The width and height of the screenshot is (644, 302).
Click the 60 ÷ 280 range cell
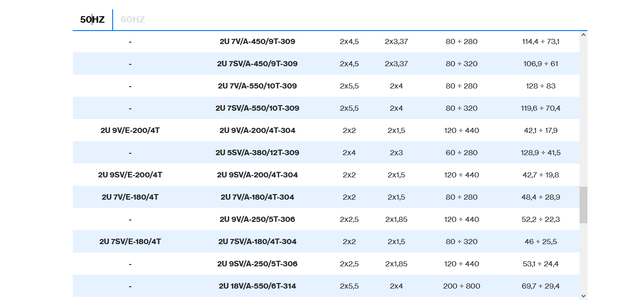pyautogui.click(x=461, y=152)
